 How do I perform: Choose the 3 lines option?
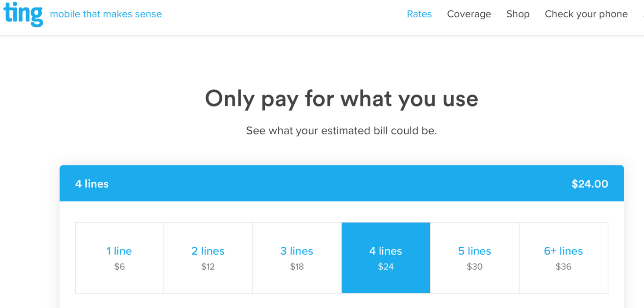pos(296,257)
